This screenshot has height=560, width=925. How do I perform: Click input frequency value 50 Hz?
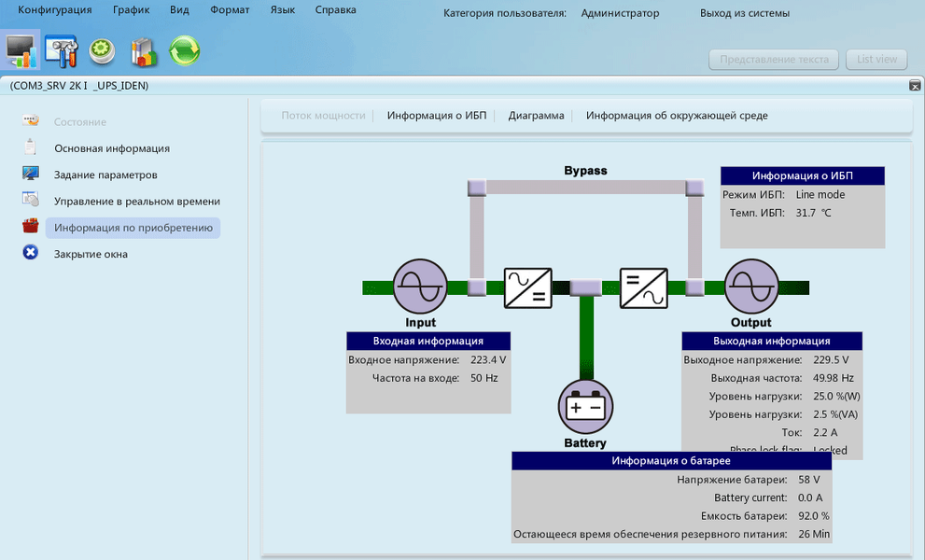(x=484, y=378)
